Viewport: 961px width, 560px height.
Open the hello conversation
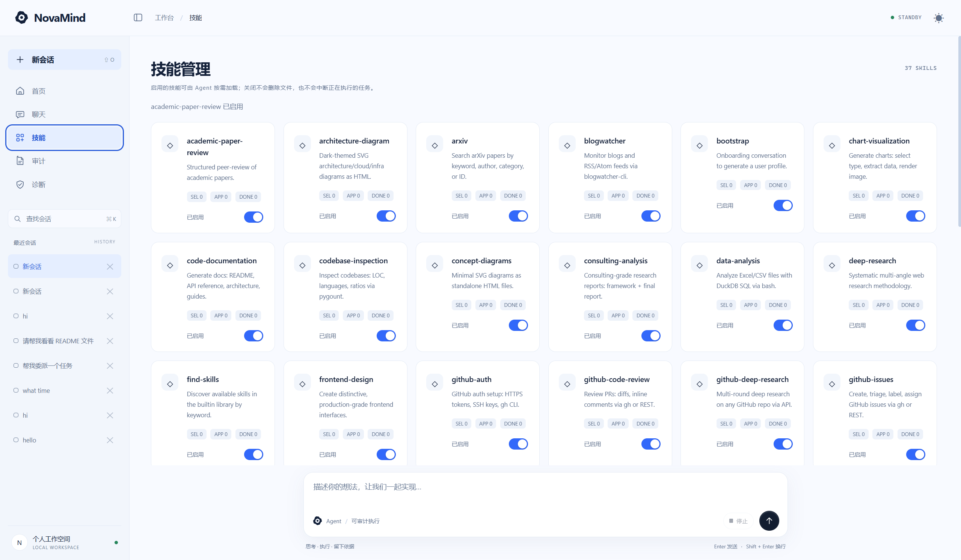click(x=29, y=440)
